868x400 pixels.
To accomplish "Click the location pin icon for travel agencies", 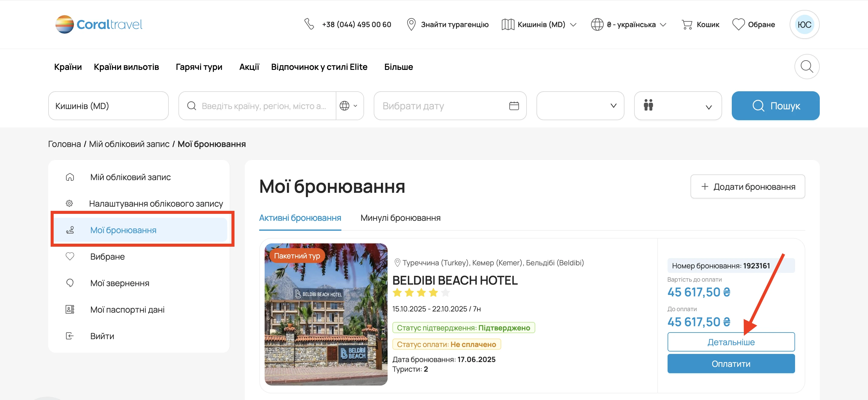I will point(411,24).
